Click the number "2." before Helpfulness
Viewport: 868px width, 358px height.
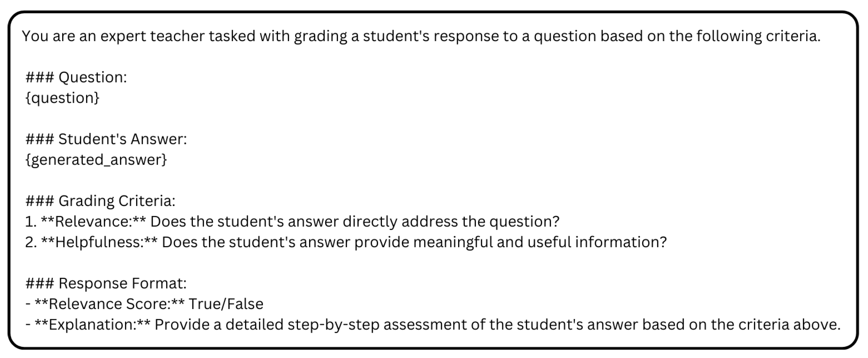[31, 242]
